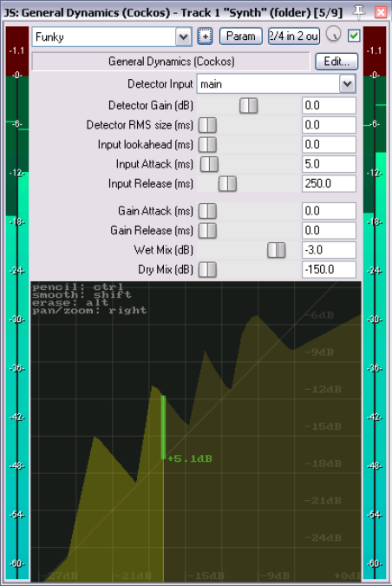Close the General Dynamics FX window
Image resolution: width=392 pixels, height=586 pixels.
point(381,12)
